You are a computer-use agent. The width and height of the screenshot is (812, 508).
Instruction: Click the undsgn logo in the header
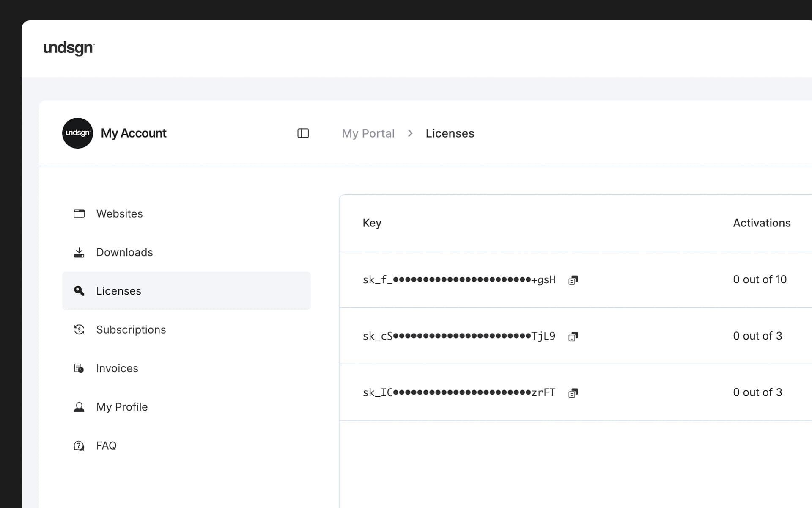click(x=69, y=48)
